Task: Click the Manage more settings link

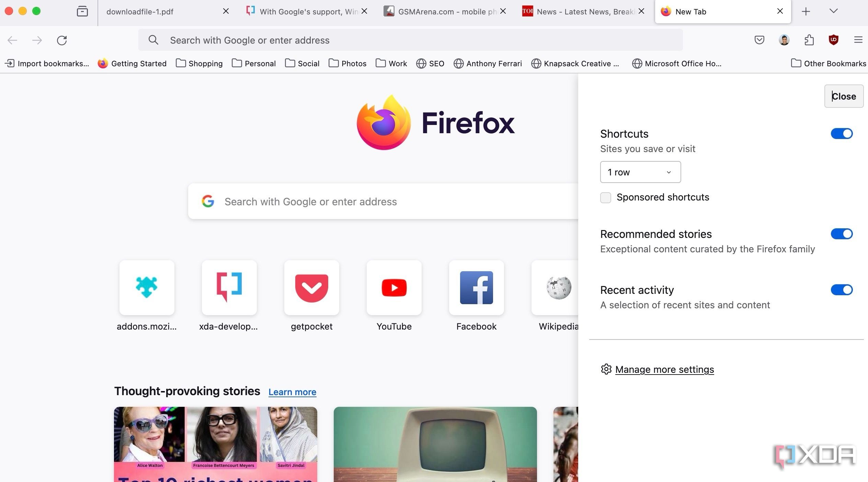Action: point(664,369)
